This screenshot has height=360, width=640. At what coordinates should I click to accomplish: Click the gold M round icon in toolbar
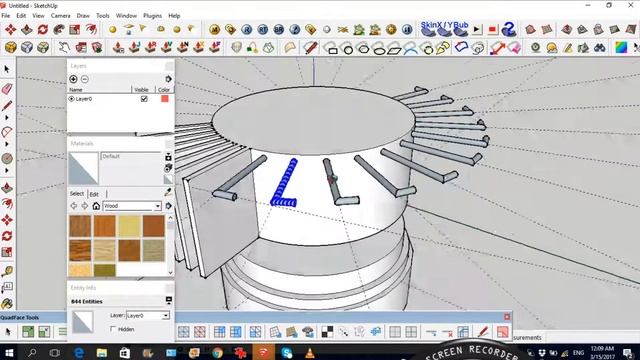coord(215,29)
